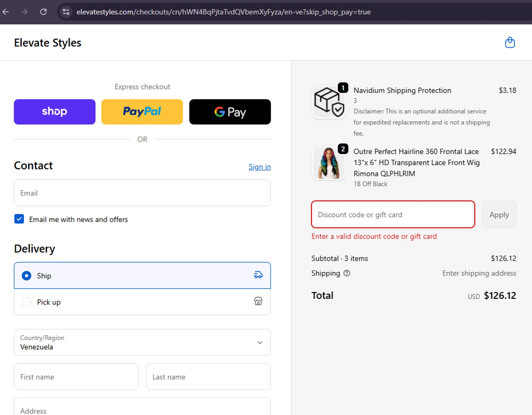Click the Delivery section heading

pyautogui.click(x=34, y=249)
